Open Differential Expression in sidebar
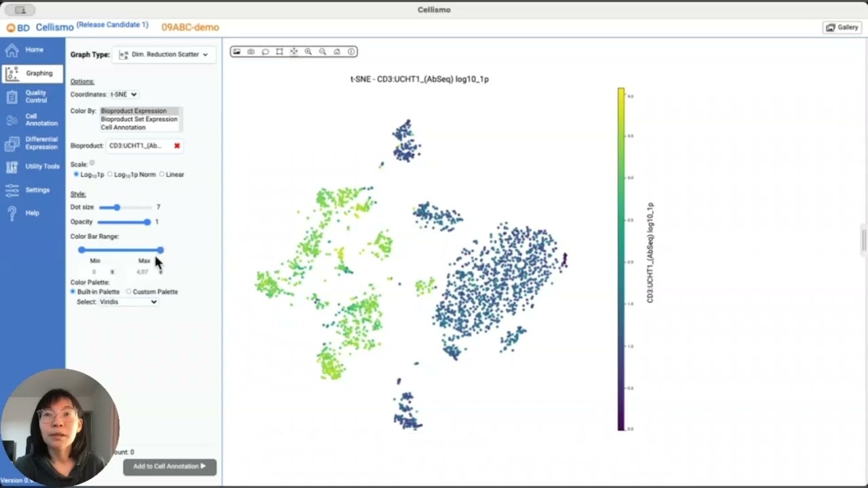This screenshot has height=488, width=868. (33, 143)
